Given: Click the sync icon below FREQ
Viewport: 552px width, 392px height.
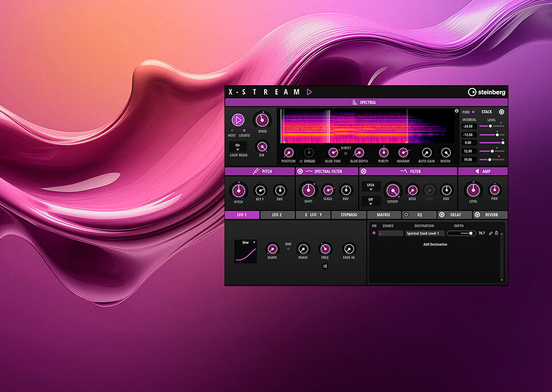Looking at the screenshot, I should (x=325, y=266).
